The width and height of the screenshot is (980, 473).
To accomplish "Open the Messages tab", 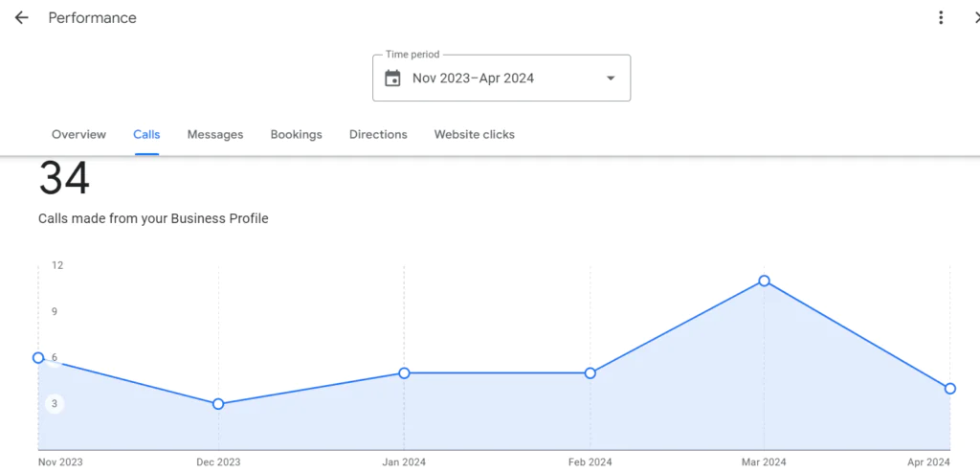I will pyautogui.click(x=215, y=135).
